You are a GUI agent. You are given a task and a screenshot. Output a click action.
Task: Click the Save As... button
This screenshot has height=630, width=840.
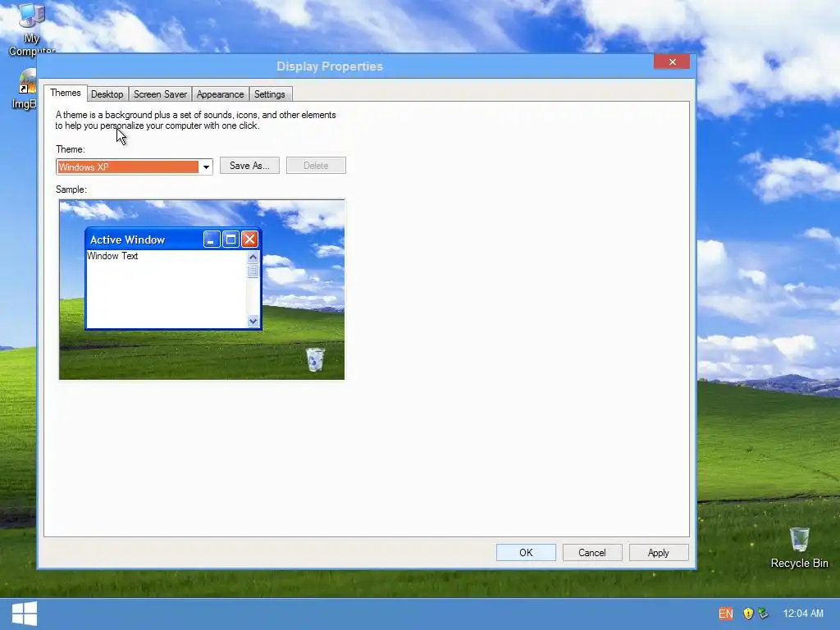point(249,166)
